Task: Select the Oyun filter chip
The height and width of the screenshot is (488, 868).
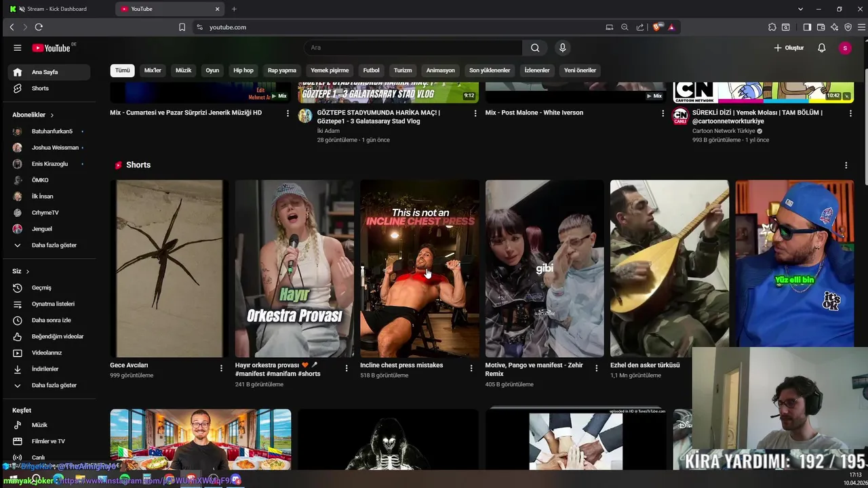Action: point(212,70)
